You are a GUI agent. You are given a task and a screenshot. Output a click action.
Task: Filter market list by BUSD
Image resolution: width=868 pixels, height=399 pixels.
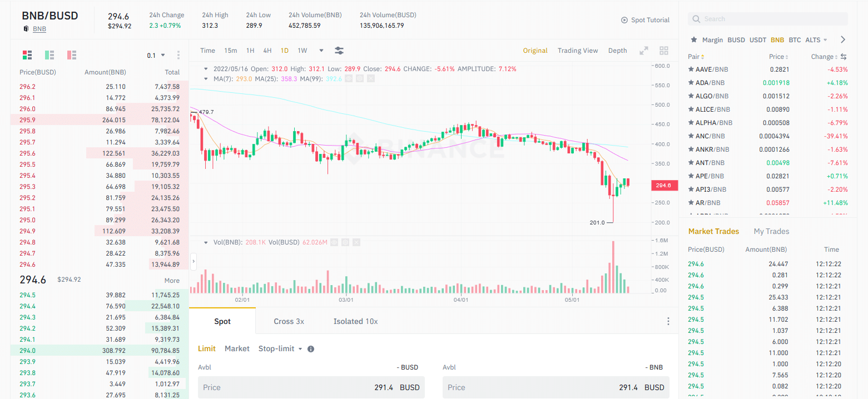[736, 40]
